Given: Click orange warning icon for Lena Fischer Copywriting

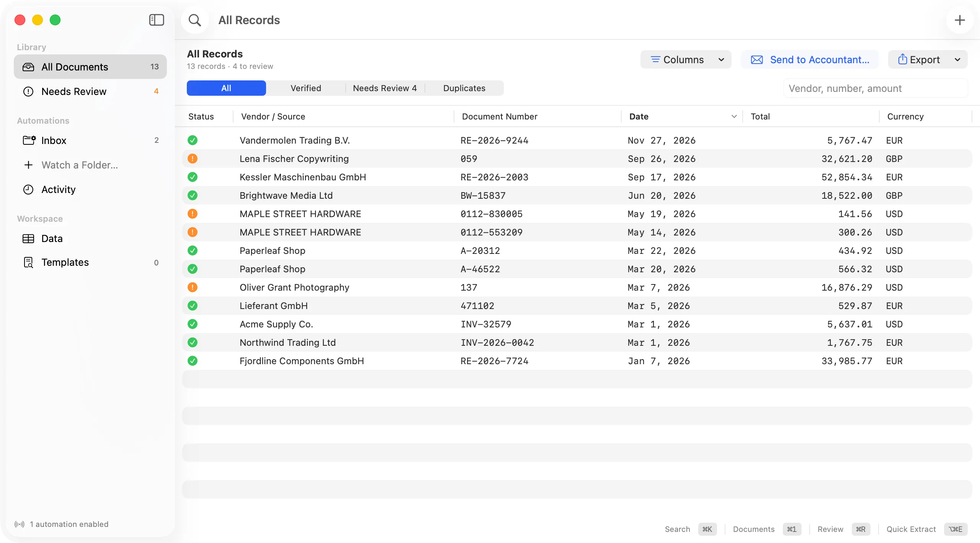Looking at the screenshot, I should 193,159.
